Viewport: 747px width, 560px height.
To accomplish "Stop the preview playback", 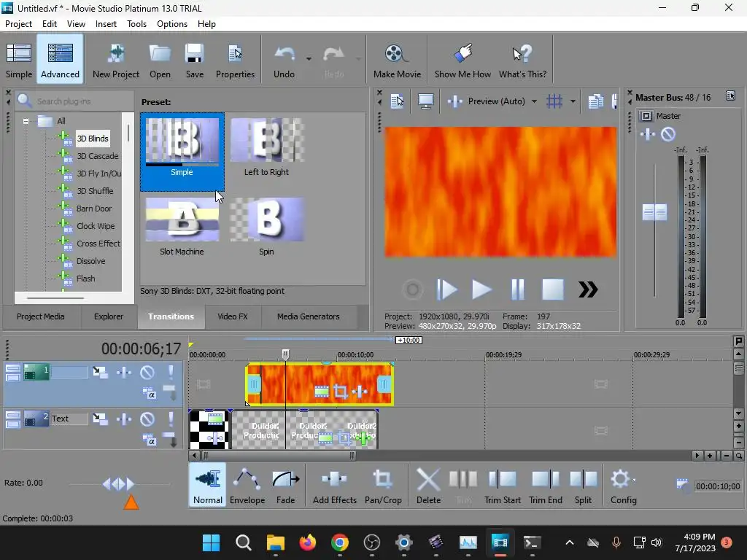I will coord(553,289).
